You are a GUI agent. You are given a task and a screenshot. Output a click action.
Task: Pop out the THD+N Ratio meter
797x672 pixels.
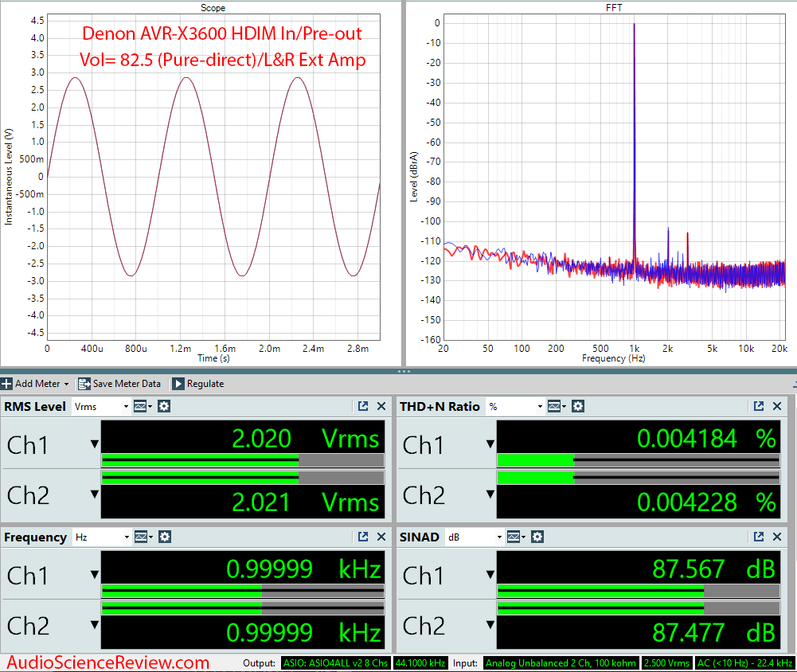(759, 406)
